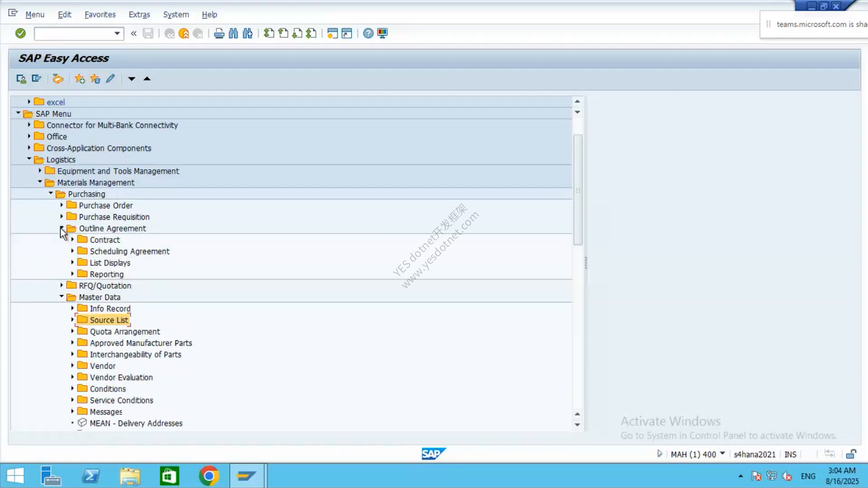Open the Help question mark icon
Viewport: 868px width, 488px height.
coord(368,33)
